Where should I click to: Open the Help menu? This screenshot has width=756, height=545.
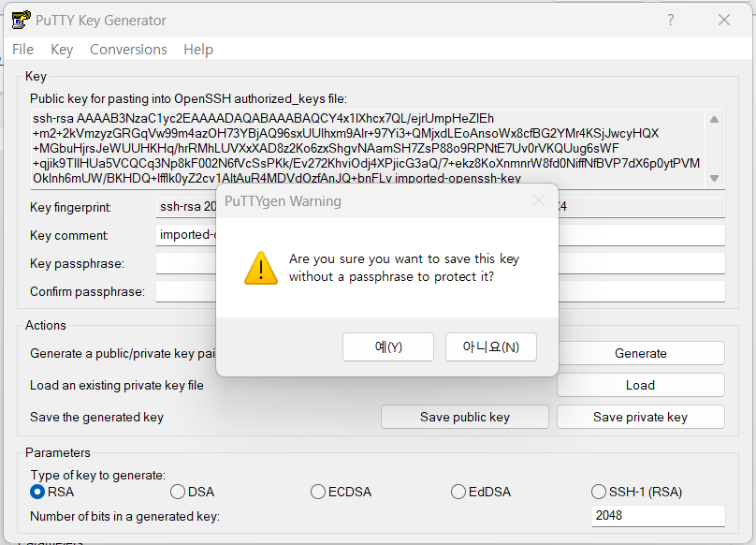[x=198, y=50]
